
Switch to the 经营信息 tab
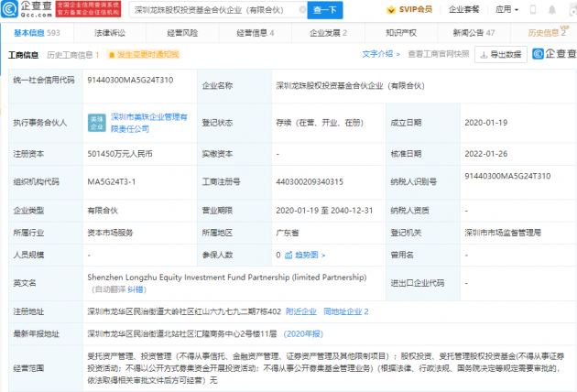(256, 33)
